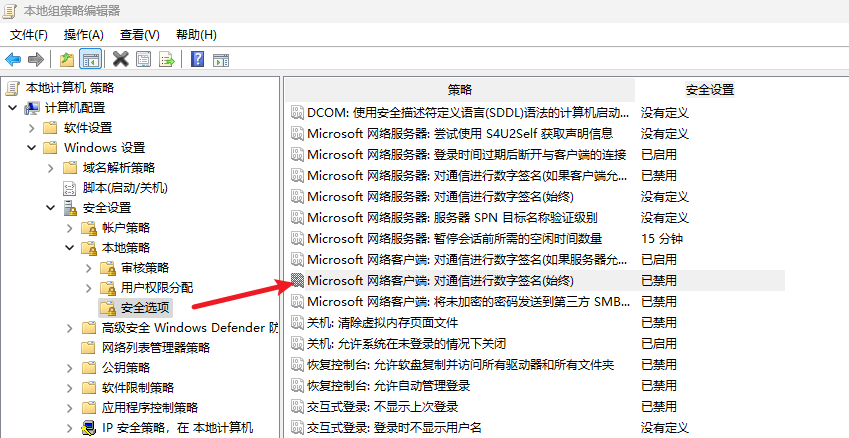Collapse the 计算机配置 node
The height and width of the screenshot is (438, 849).
[x=12, y=108]
